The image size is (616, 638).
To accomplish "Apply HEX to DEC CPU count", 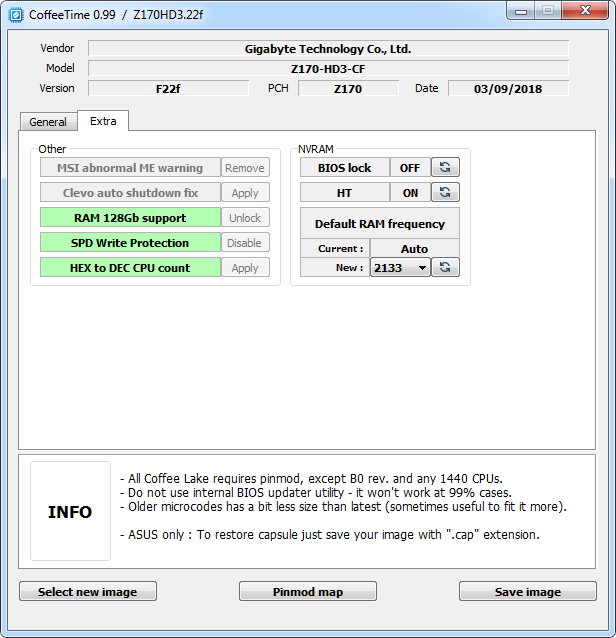I will 245,268.
